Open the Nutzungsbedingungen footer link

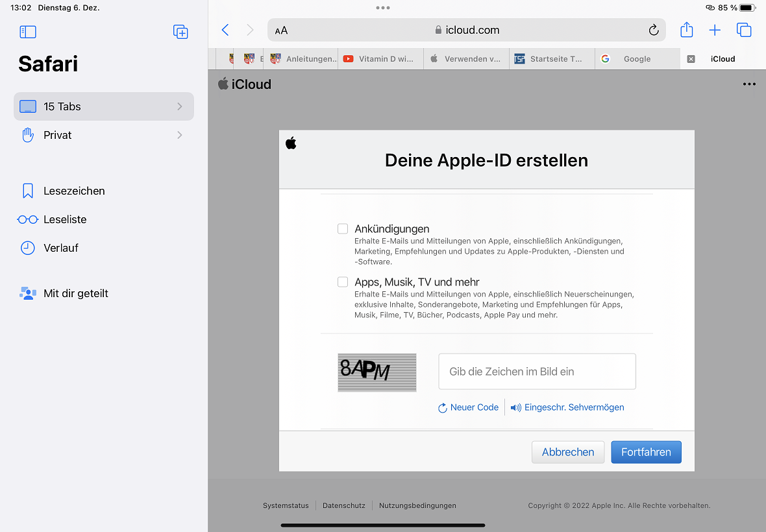[x=417, y=505]
